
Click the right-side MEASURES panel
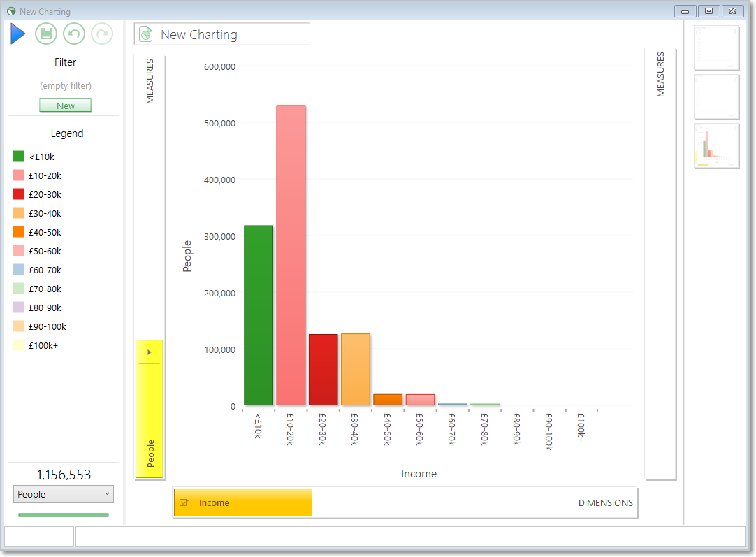tap(660, 263)
